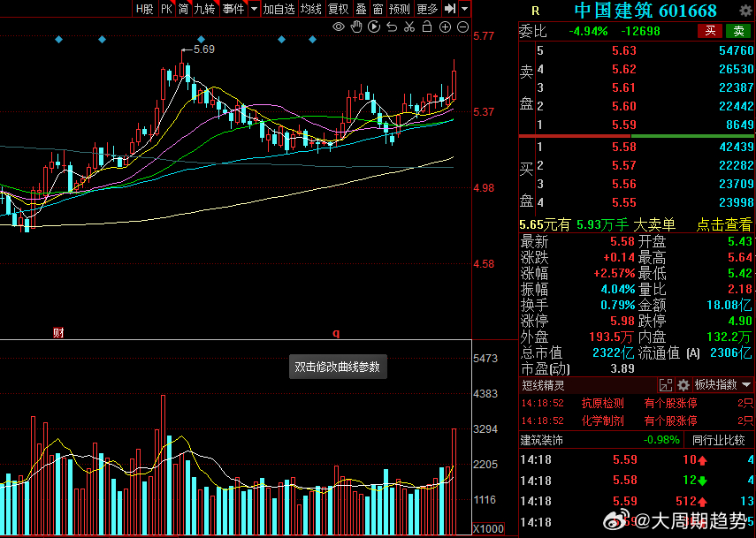Open the 板块指数 dropdown
756x538 pixels.
(722, 385)
